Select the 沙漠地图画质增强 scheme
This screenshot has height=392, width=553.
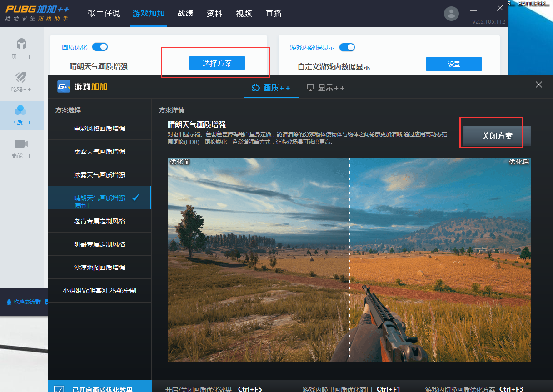(x=100, y=268)
